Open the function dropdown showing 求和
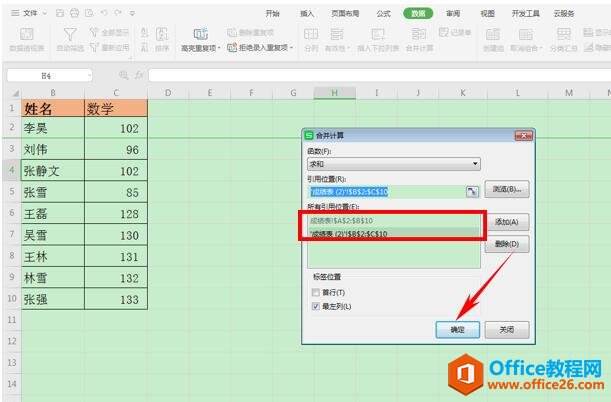 [x=394, y=162]
